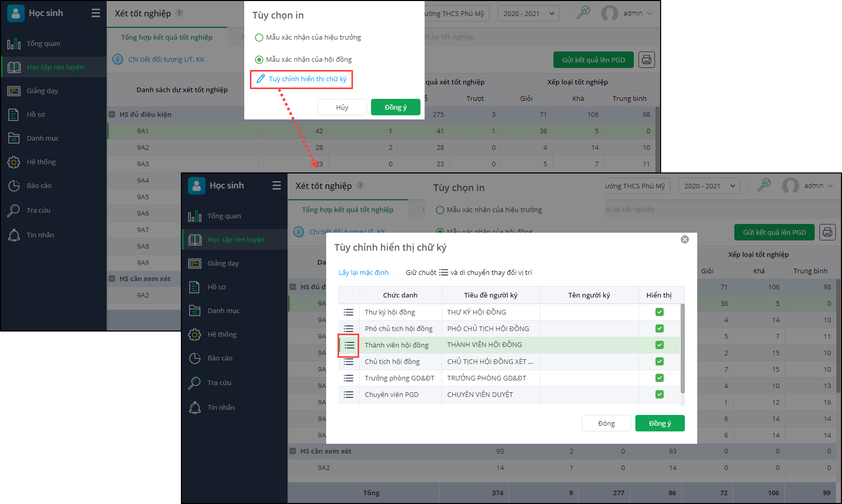Open the 2020 - 2021 dropdown in front window
The width and height of the screenshot is (842, 504).
point(710,186)
